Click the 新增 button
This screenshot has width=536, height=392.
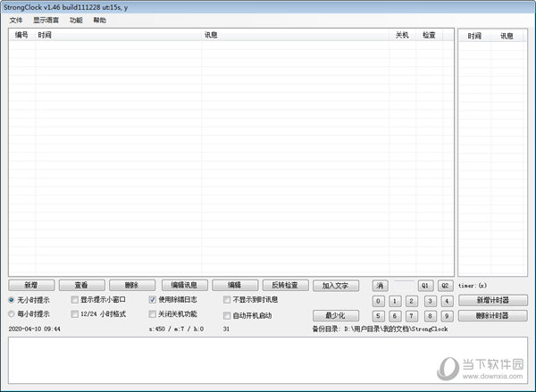(31, 285)
